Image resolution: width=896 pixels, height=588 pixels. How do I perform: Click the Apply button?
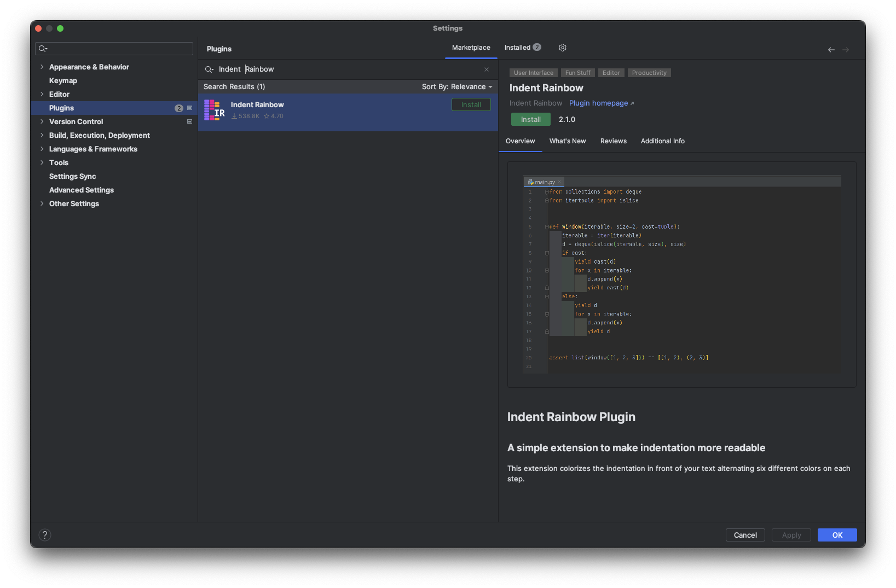[791, 535]
